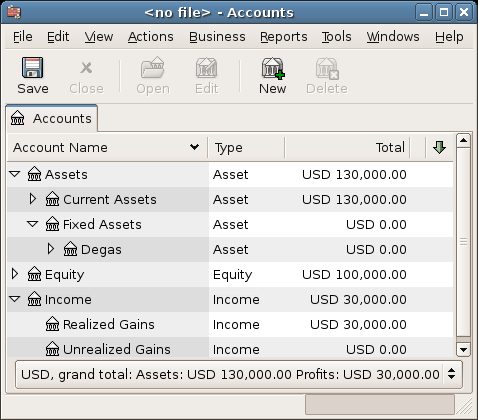The height and width of the screenshot is (420, 478).
Task: Click the bank icon beside Fixed Assets
Action: tap(52, 224)
